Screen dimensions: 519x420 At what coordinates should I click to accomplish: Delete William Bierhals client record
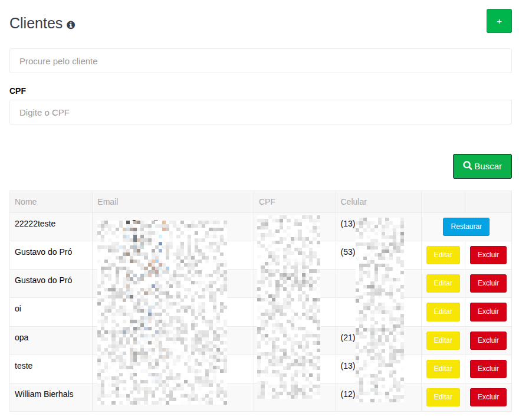(x=488, y=397)
